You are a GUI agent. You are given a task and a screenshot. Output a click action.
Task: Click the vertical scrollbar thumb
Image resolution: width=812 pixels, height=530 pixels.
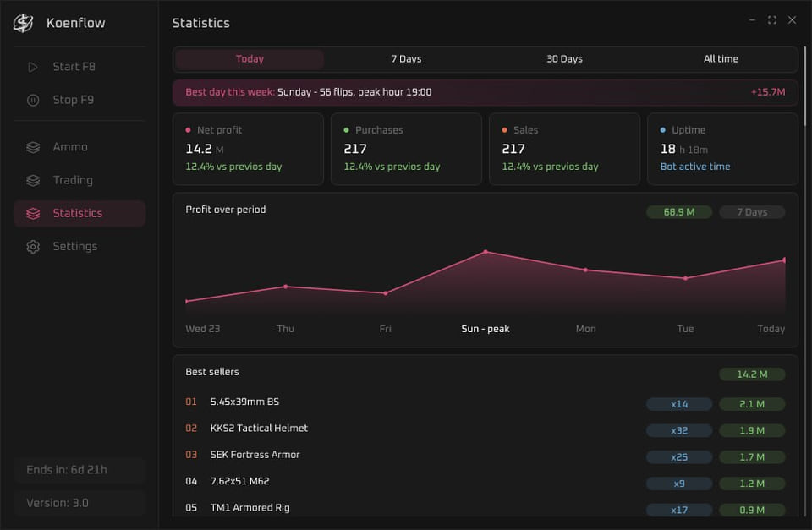pyautogui.click(x=804, y=86)
